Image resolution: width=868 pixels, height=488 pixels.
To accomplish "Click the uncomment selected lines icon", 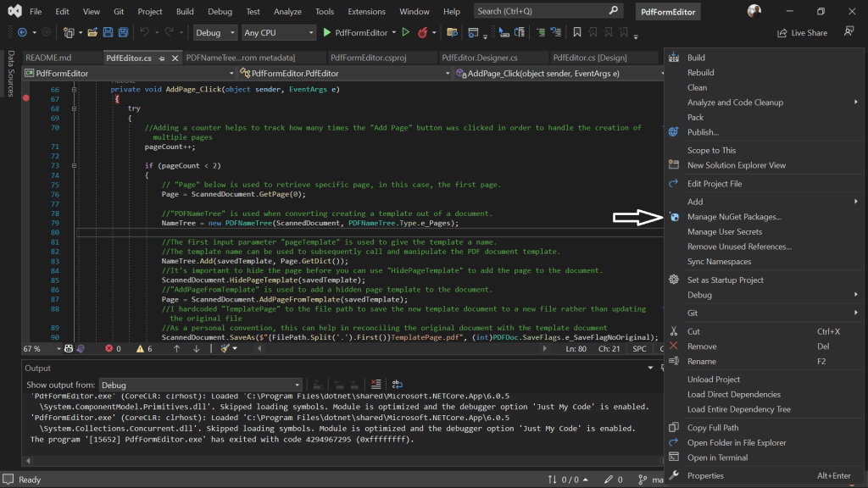I will point(556,33).
